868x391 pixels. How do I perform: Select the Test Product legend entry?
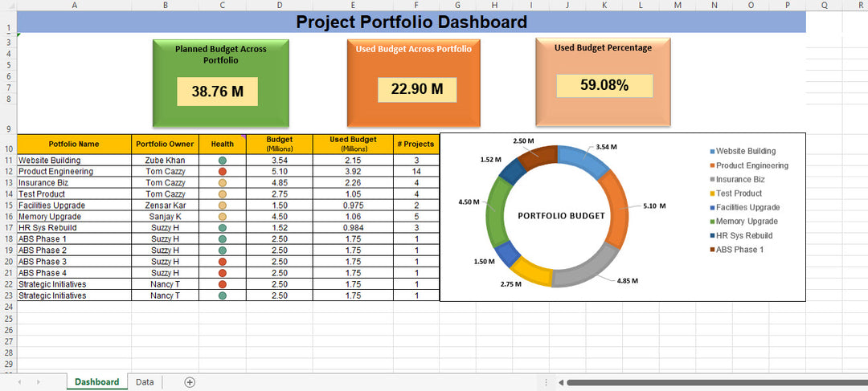[x=735, y=193]
